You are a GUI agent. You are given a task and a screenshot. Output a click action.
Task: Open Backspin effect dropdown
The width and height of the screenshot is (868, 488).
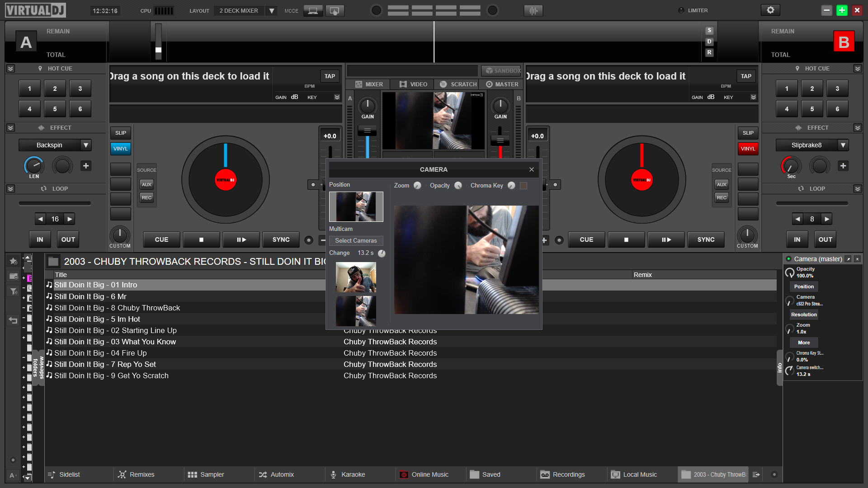(86, 145)
